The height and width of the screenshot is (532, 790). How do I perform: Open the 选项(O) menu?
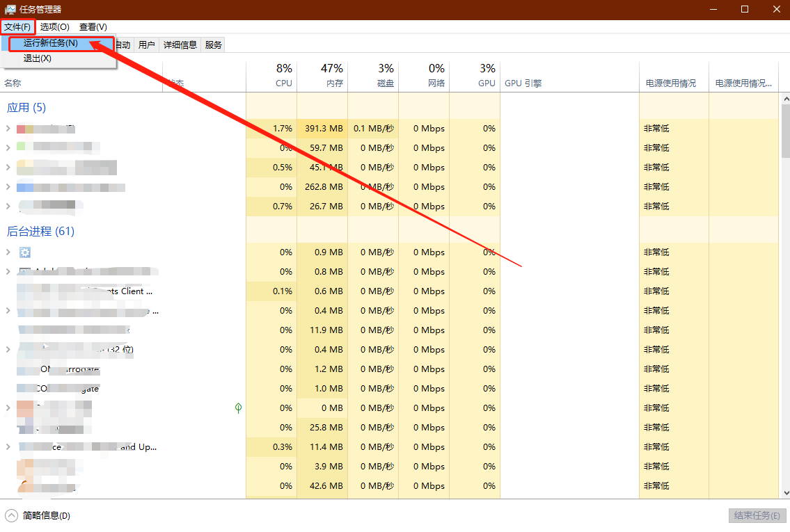55,26
